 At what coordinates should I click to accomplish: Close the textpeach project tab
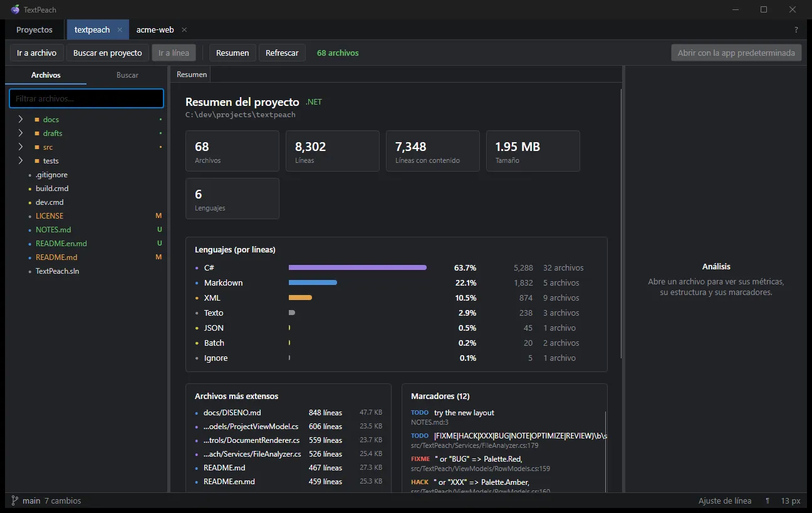[120, 29]
